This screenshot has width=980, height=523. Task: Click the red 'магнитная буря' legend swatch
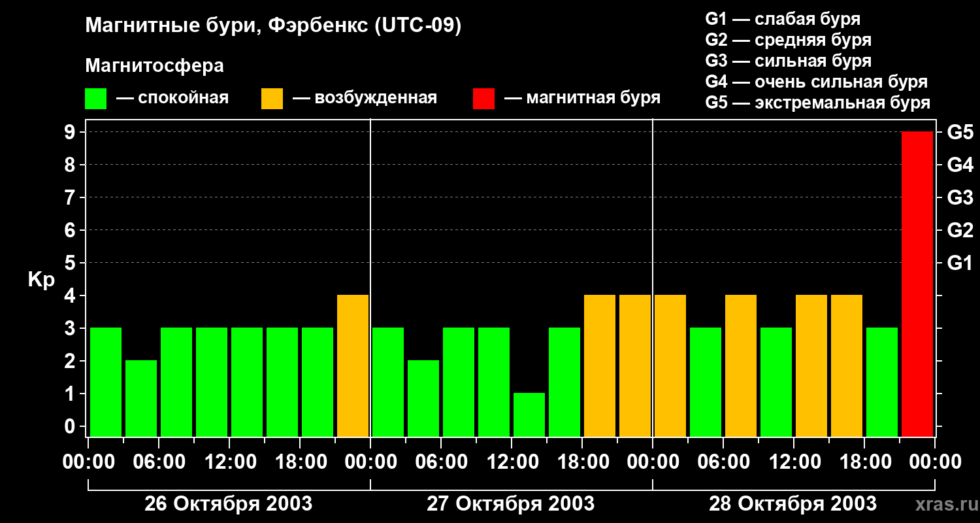click(x=483, y=99)
